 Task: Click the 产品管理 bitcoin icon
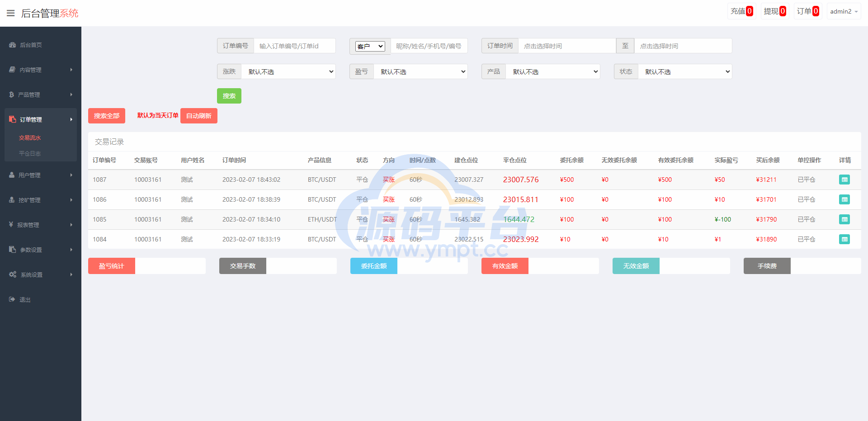click(x=11, y=95)
